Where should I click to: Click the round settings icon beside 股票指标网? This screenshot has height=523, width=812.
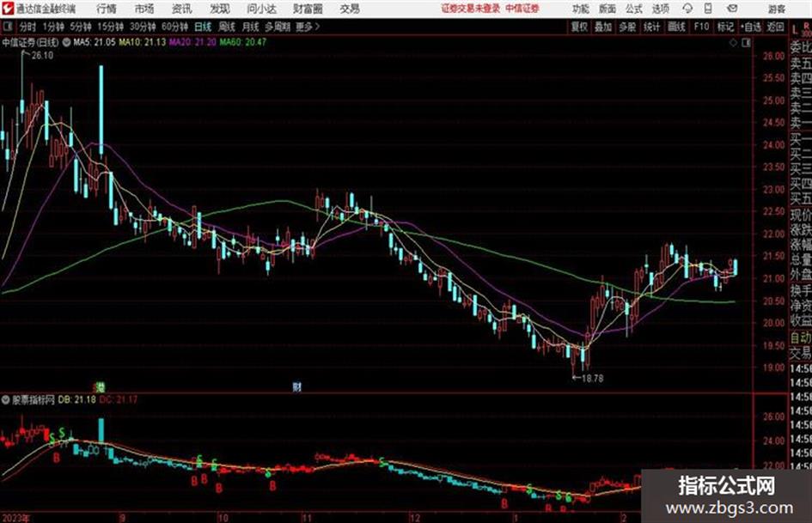click(x=6, y=399)
